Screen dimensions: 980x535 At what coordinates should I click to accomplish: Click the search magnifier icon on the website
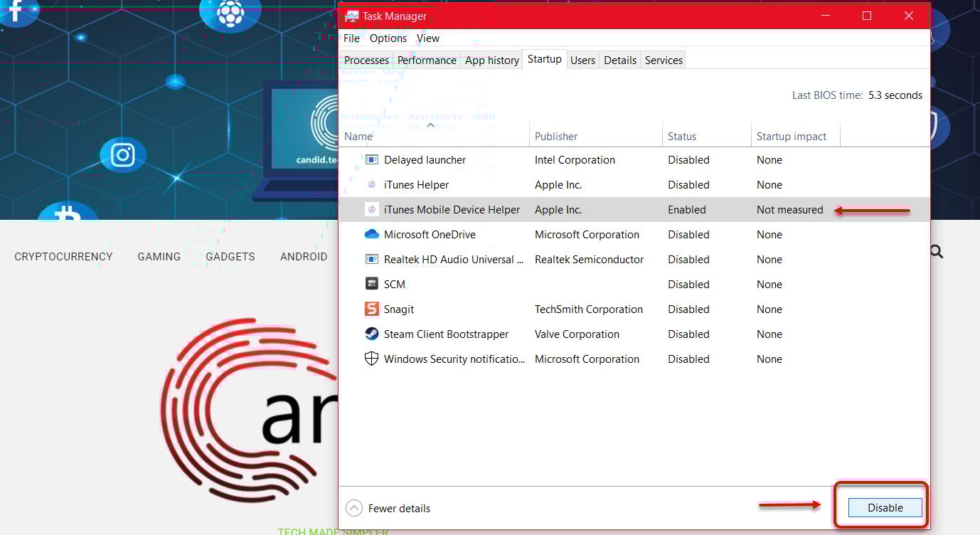pyautogui.click(x=937, y=251)
